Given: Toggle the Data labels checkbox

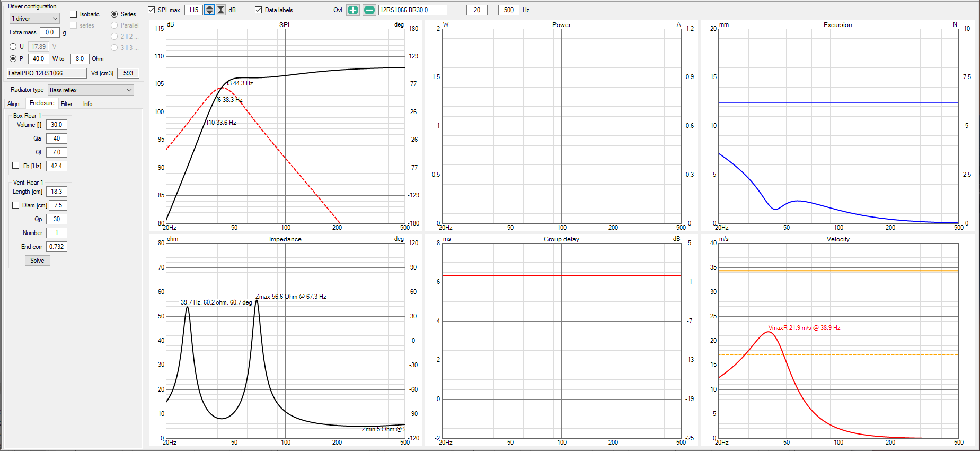Looking at the screenshot, I should [259, 10].
